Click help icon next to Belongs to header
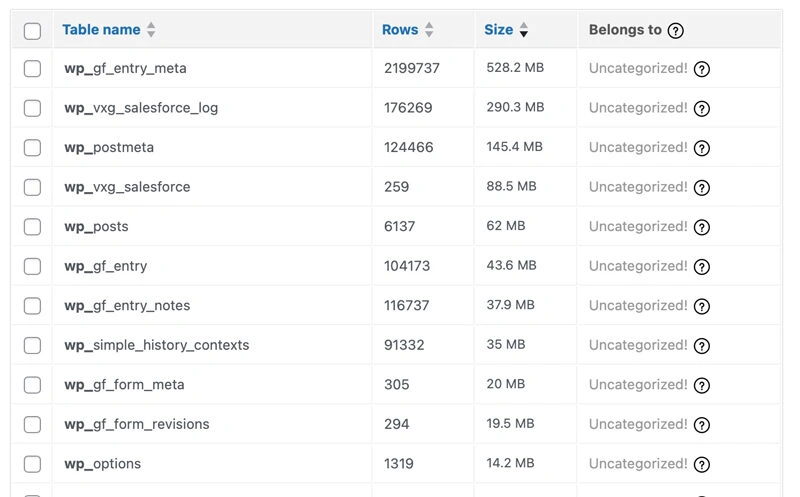 676,31
